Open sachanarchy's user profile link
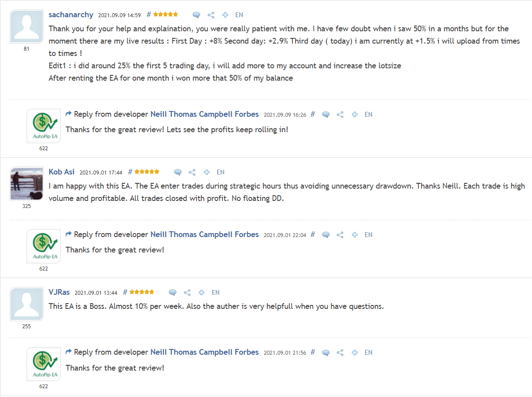Viewport: 532px width, 397px height. (x=71, y=15)
